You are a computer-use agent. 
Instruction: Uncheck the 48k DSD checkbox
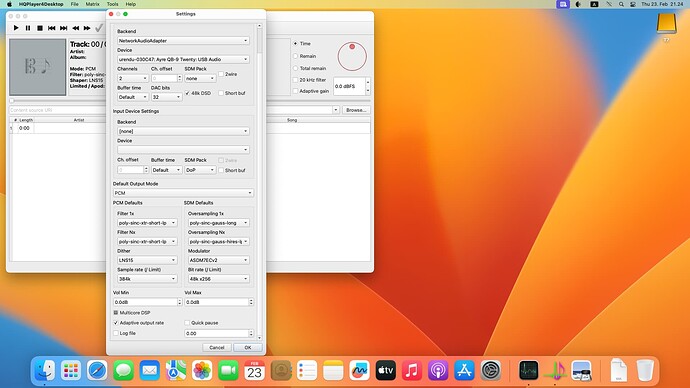(187, 93)
